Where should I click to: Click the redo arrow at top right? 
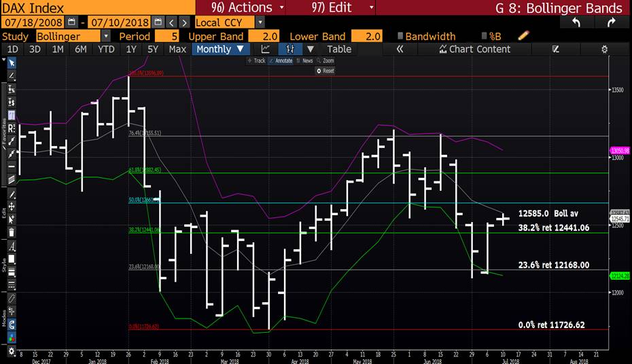[x=612, y=22]
